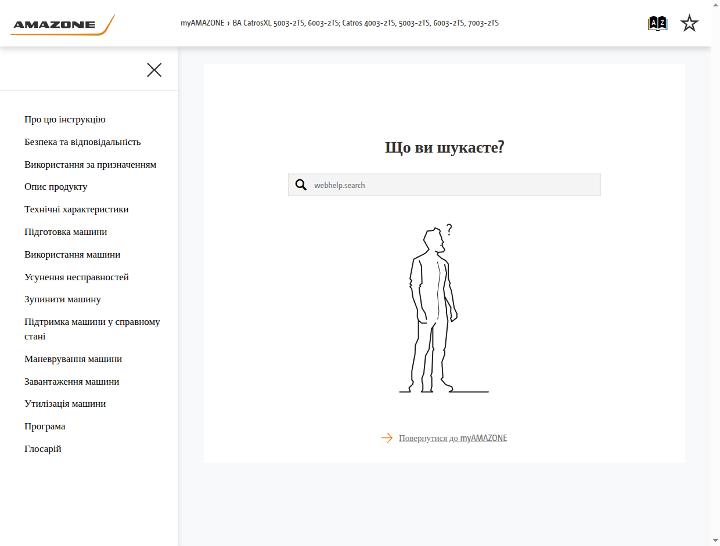Open the A-Z glossary book icon
The image size is (720, 546).
(657, 23)
